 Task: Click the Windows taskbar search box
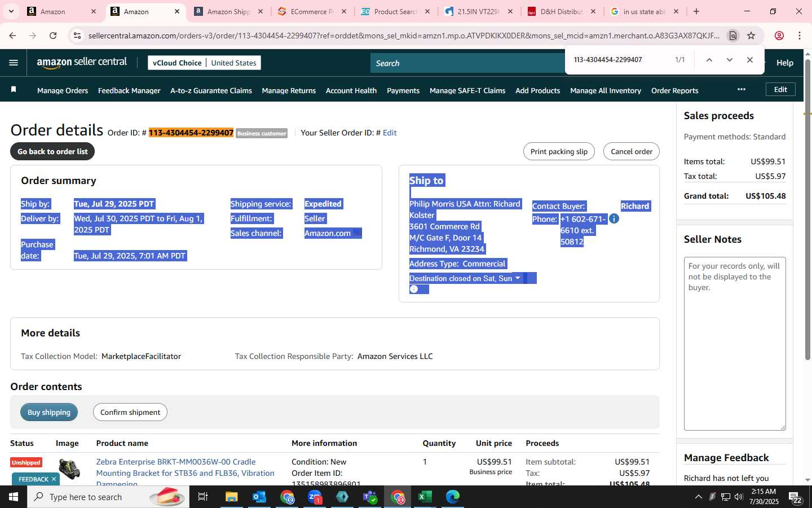[x=108, y=497]
